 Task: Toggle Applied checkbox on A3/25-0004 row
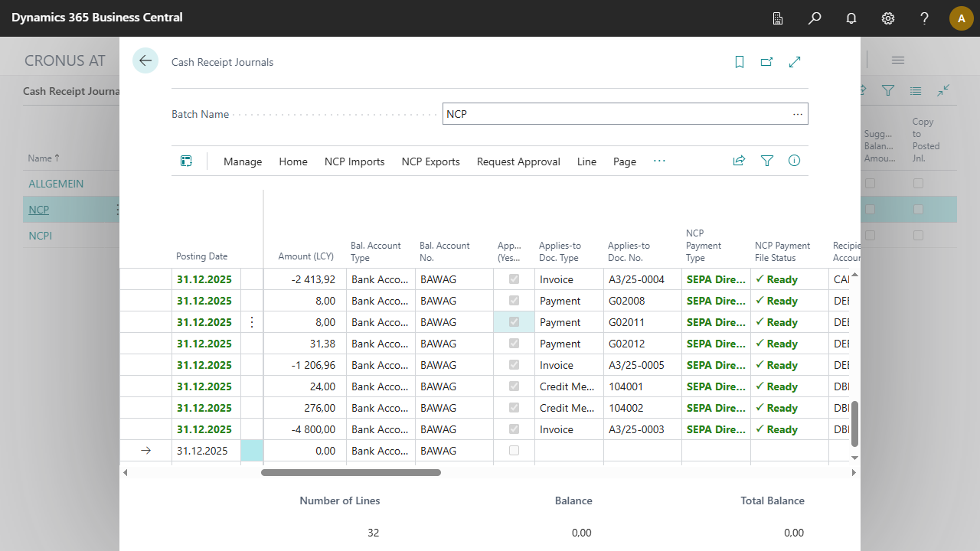514,279
